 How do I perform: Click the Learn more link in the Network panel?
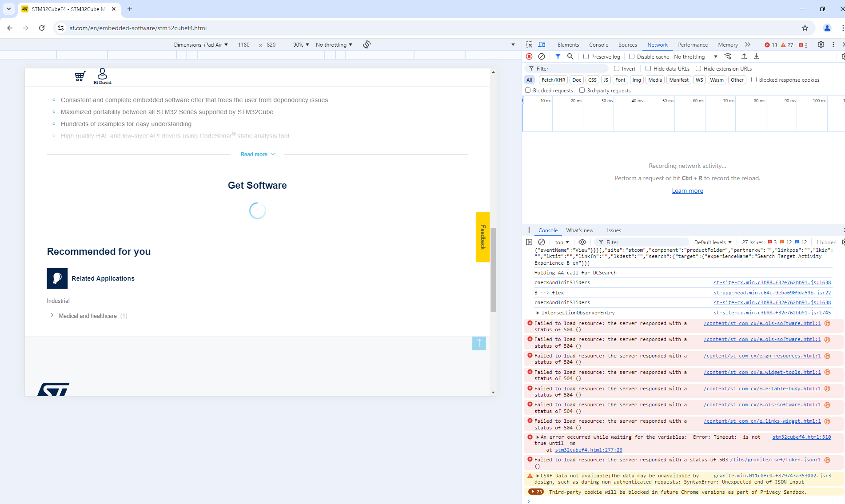(x=687, y=190)
